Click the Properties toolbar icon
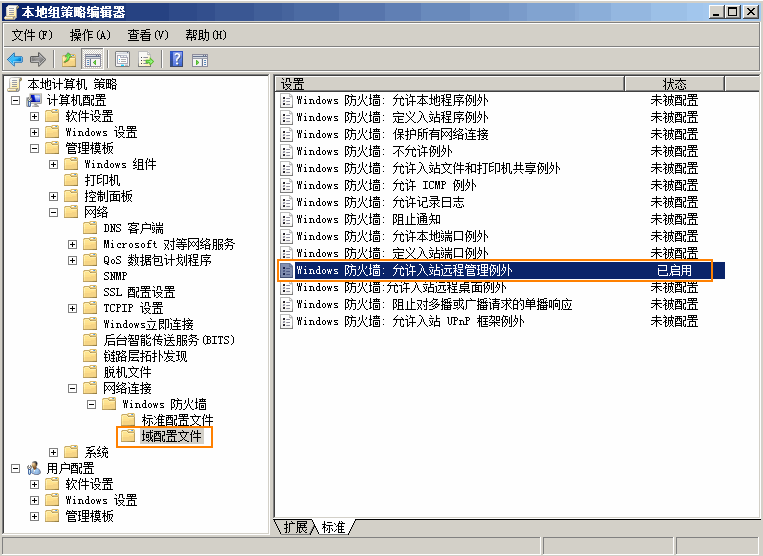 click(122, 60)
